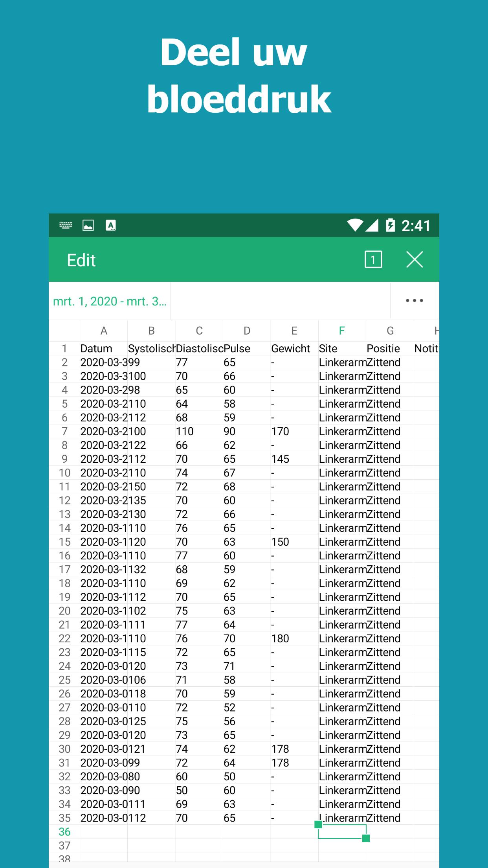Click pulse value 90 in row 7

tap(247, 431)
